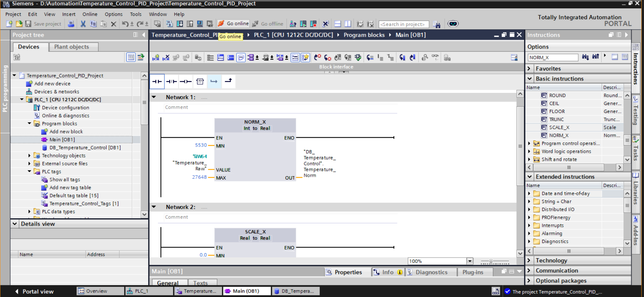Screen dimensions: 644x297
Task: Create a new project with the toolbar icon
Action: 9,24
